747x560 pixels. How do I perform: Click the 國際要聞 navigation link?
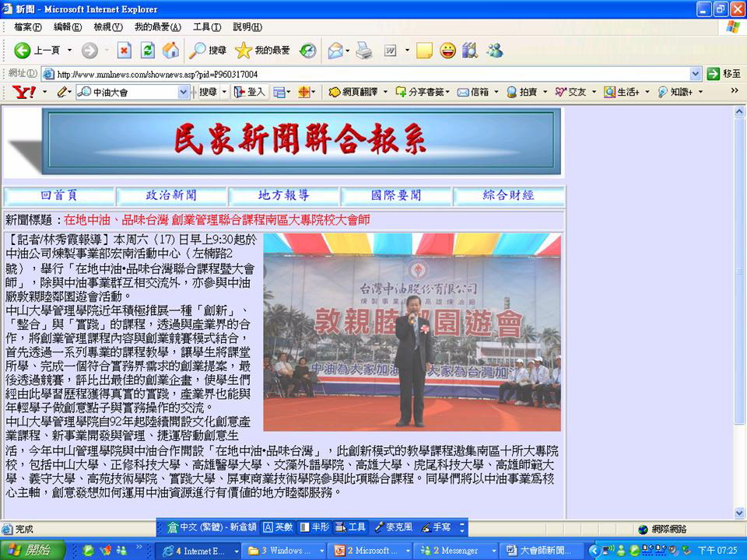pyautogui.click(x=396, y=195)
